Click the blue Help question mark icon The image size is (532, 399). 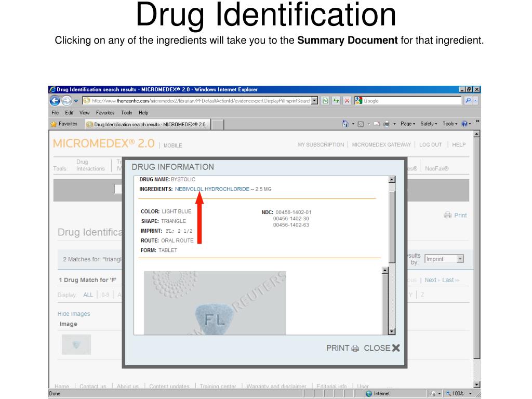click(464, 124)
